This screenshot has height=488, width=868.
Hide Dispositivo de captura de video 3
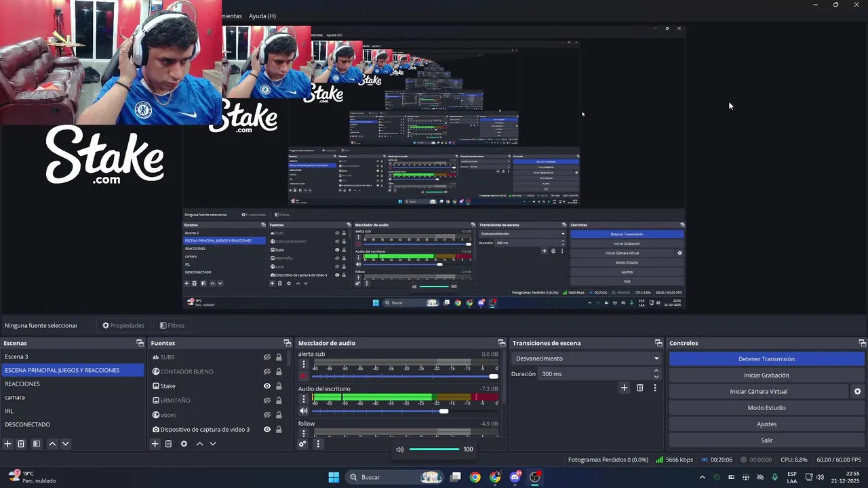[x=267, y=429]
